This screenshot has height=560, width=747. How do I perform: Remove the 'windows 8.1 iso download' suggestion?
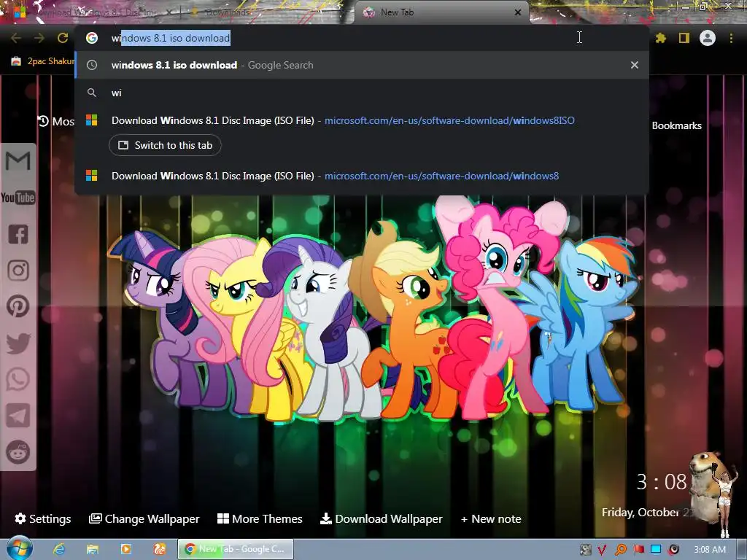pyautogui.click(x=634, y=65)
